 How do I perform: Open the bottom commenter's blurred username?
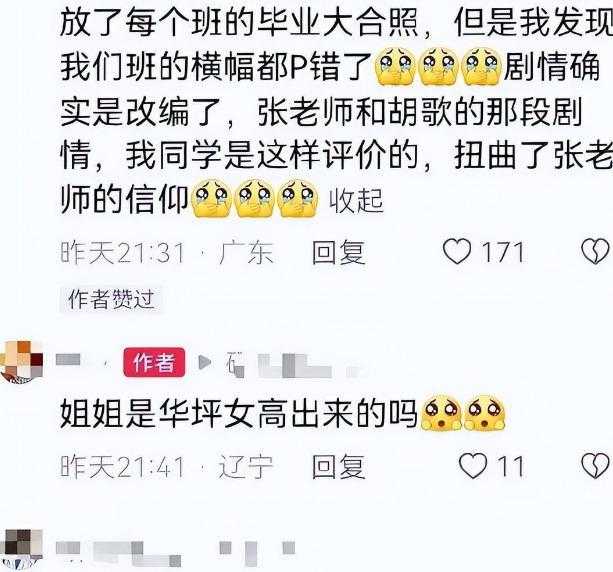pyautogui.click(x=175, y=552)
